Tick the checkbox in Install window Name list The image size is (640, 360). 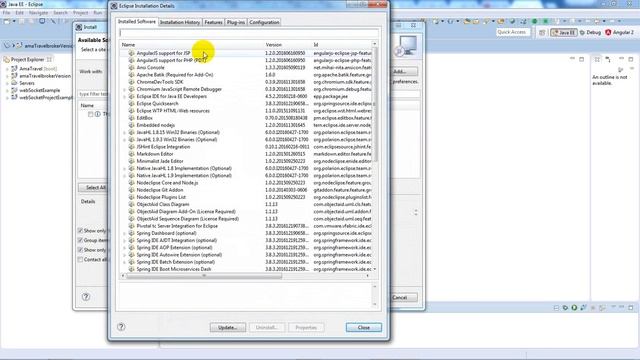(91, 114)
